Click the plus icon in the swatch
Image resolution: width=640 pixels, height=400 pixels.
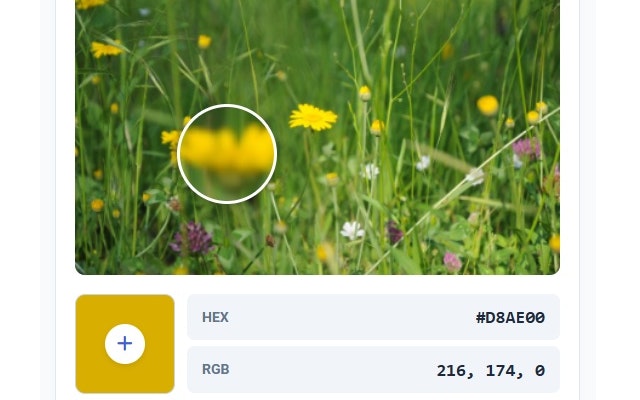[x=125, y=344]
